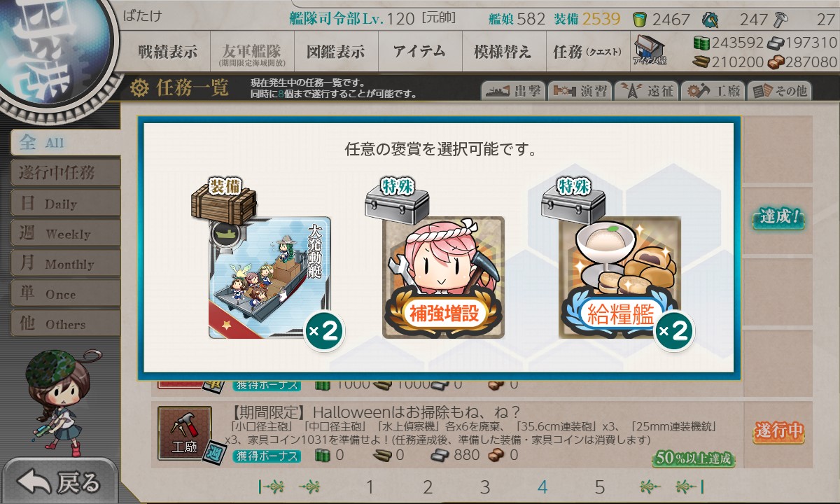Filter quests by 演習 exercise tab

tap(579, 90)
